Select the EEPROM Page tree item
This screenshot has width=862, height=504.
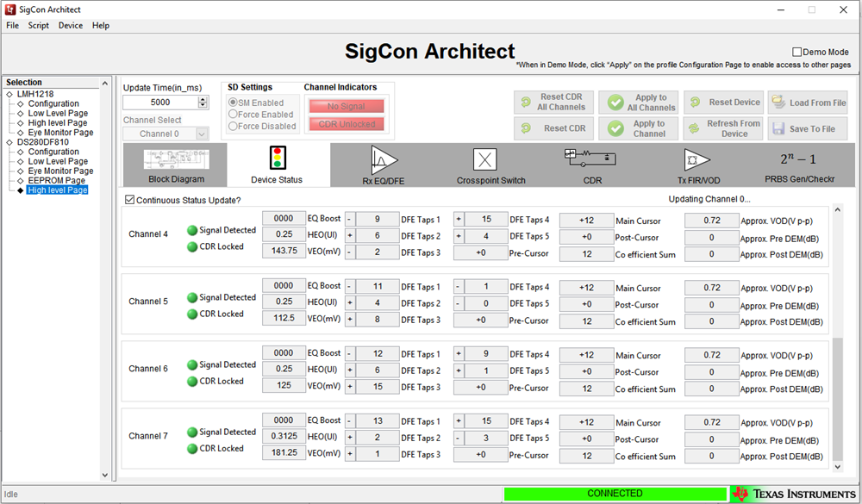pyautogui.click(x=57, y=180)
